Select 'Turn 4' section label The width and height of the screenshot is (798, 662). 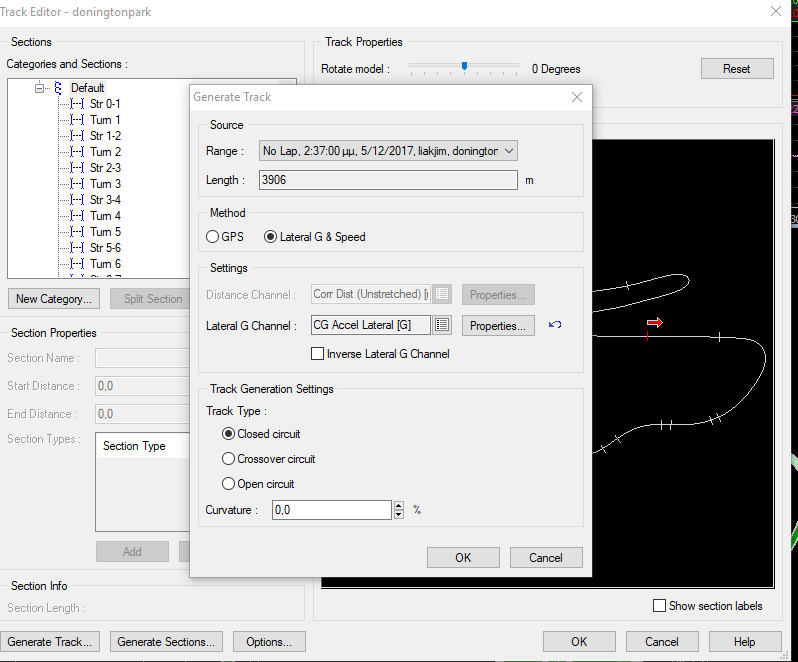(x=105, y=216)
